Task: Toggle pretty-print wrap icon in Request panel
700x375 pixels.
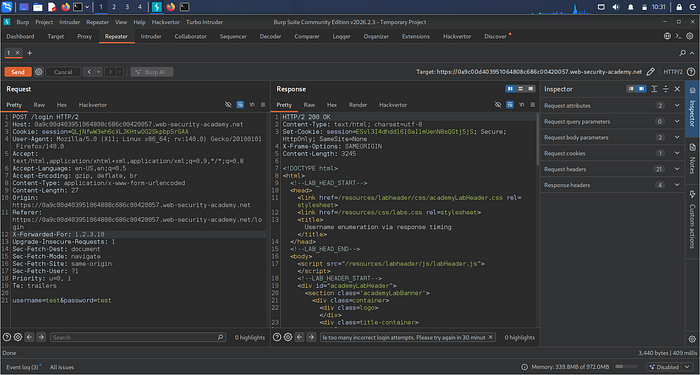Action: tap(240, 105)
